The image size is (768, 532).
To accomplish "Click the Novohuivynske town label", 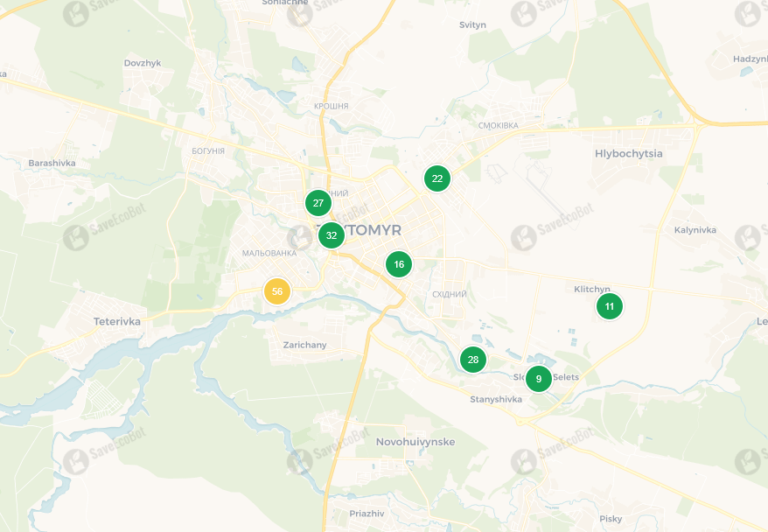I will pos(415,442).
